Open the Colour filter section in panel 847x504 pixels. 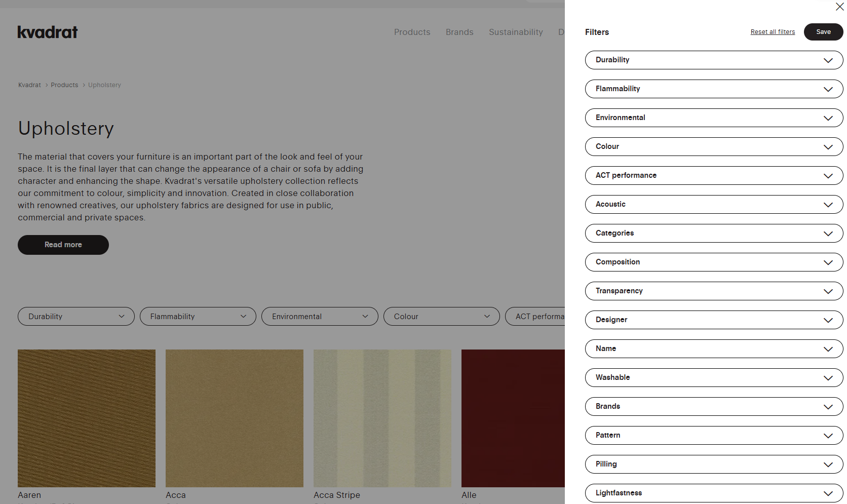click(713, 146)
